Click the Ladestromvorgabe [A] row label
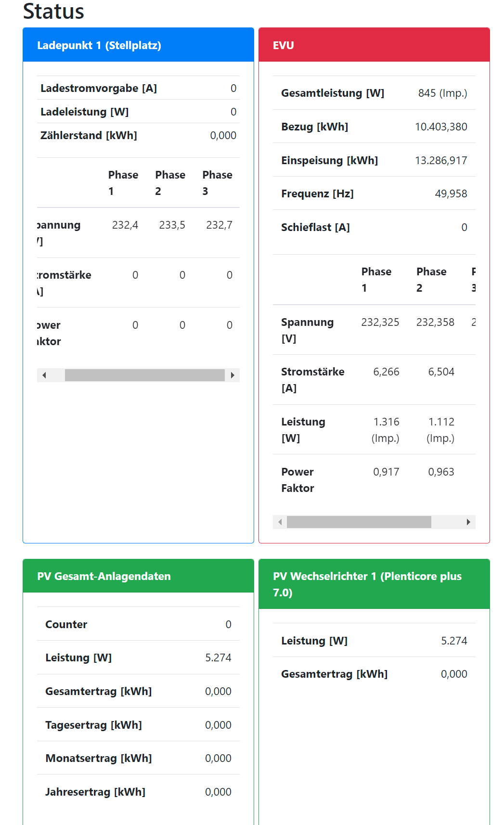504x825 pixels. pos(99,88)
